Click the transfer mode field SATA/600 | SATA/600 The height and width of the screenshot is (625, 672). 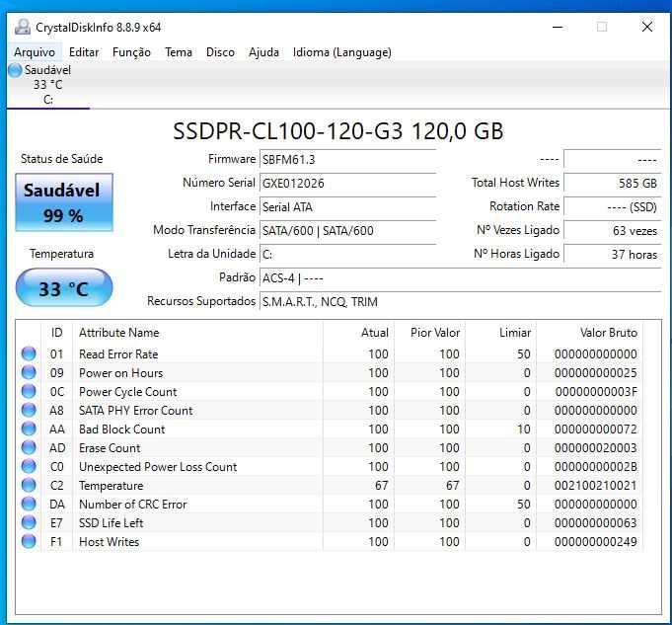tap(347, 230)
